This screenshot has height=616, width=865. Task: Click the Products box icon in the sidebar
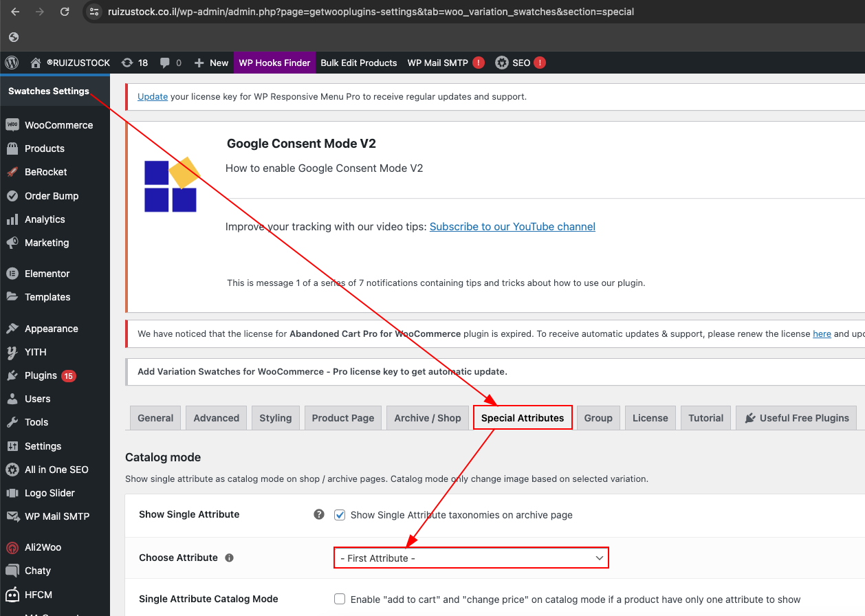[x=12, y=148]
